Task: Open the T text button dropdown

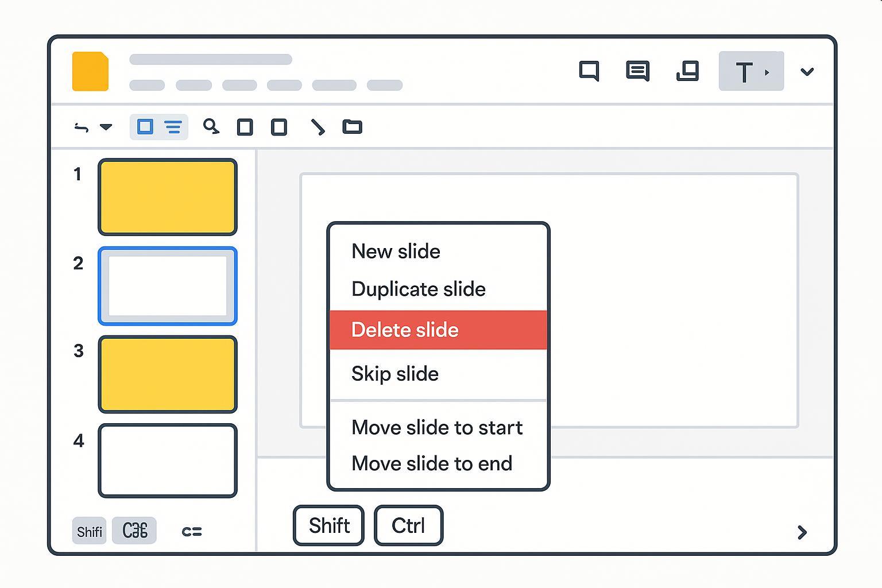Action: tap(751, 72)
